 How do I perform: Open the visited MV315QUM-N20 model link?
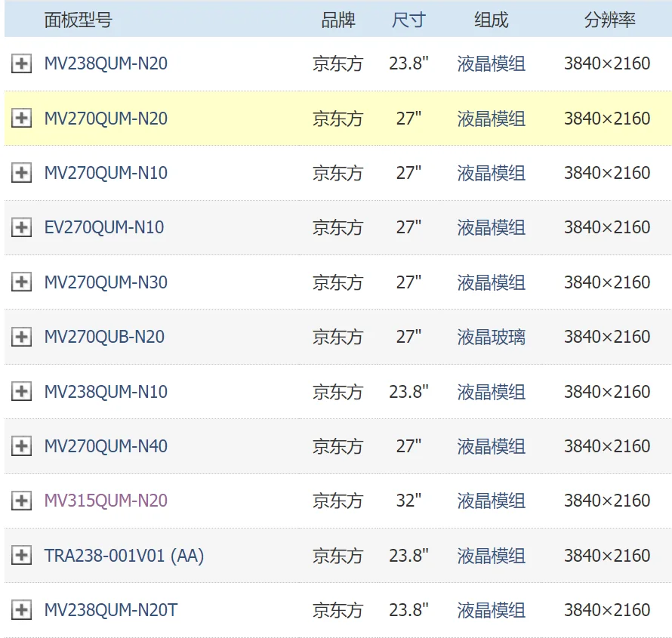(106, 501)
